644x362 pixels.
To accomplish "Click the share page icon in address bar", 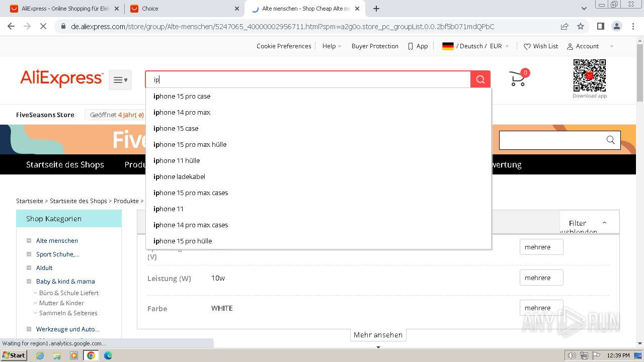I will point(565,26).
